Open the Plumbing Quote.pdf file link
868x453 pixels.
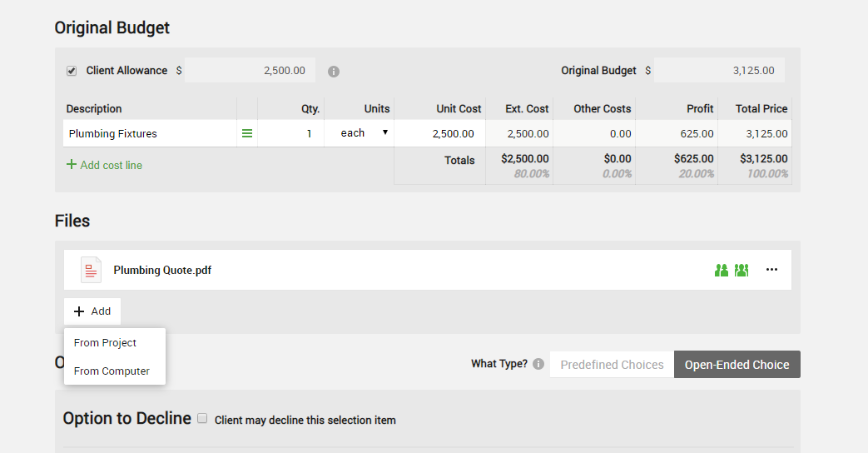[x=162, y=270]
